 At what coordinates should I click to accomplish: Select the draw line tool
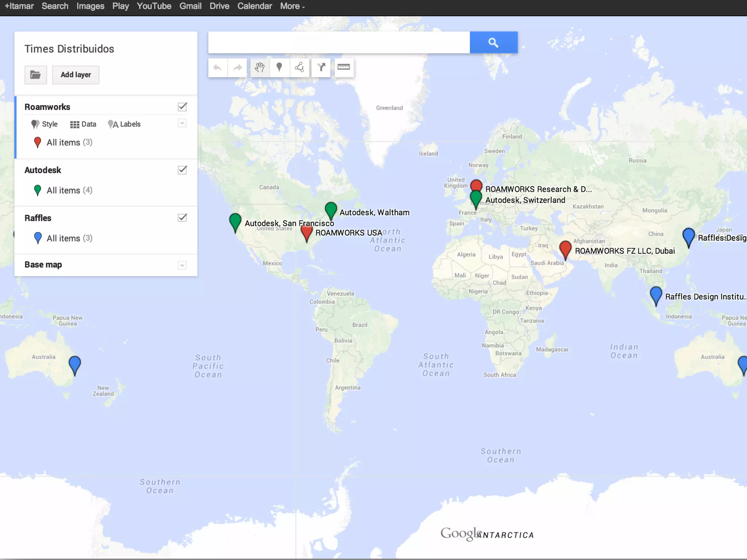click(299, 67)
